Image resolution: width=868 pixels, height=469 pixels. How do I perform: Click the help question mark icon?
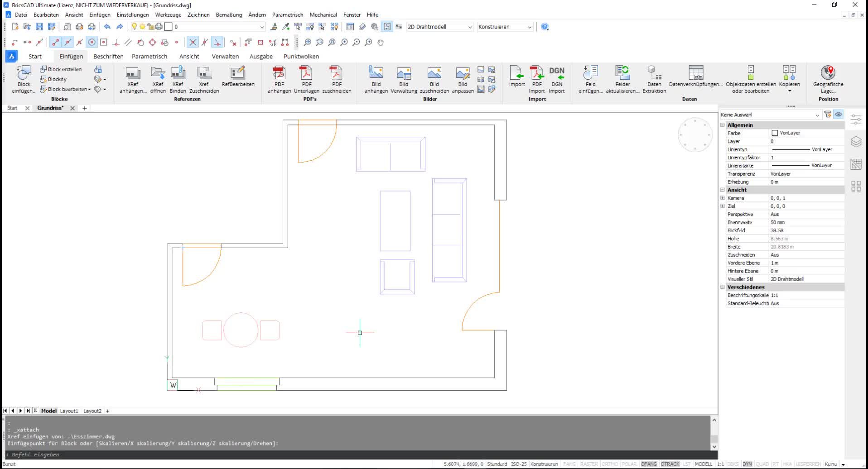(x=545, y=27)
